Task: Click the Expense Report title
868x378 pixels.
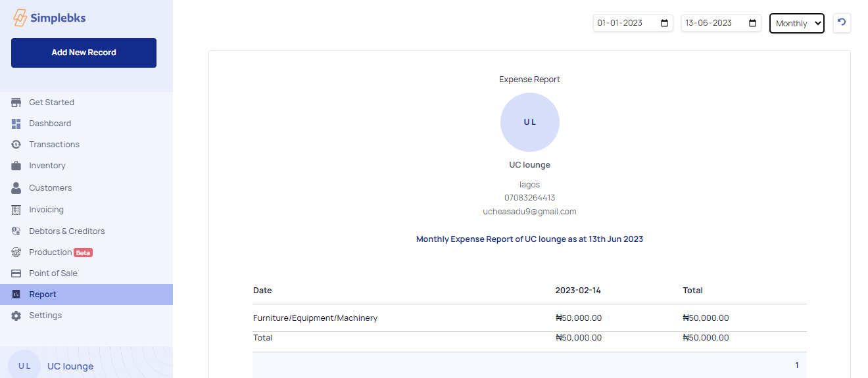Action: 530,80
